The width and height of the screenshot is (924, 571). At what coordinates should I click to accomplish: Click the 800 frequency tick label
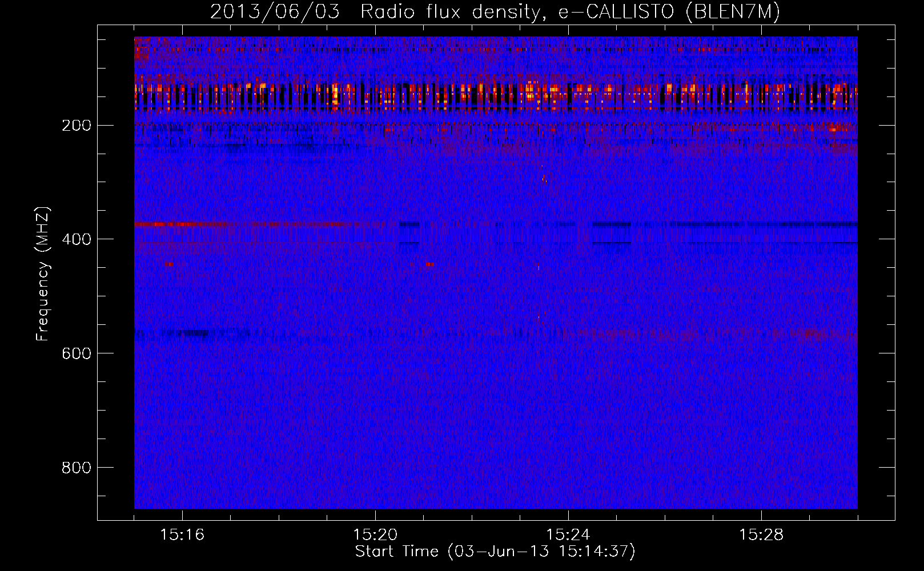click(x=76, y=468)
